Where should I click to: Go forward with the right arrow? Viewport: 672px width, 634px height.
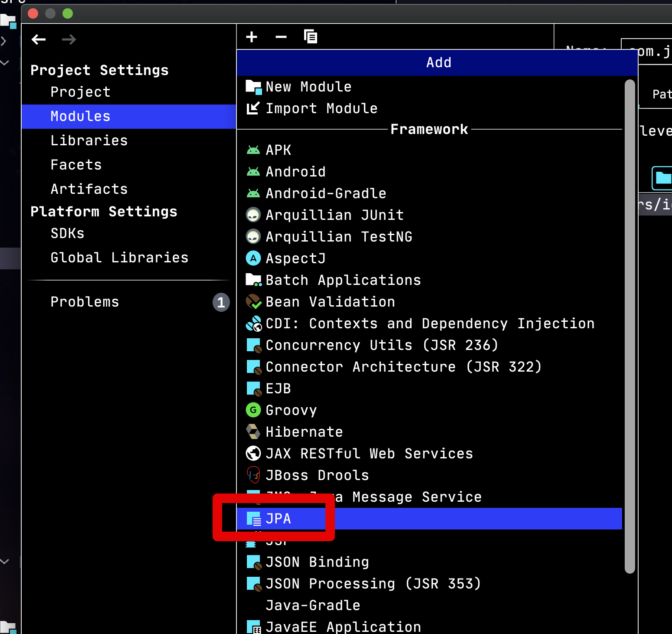pos(69,39)
